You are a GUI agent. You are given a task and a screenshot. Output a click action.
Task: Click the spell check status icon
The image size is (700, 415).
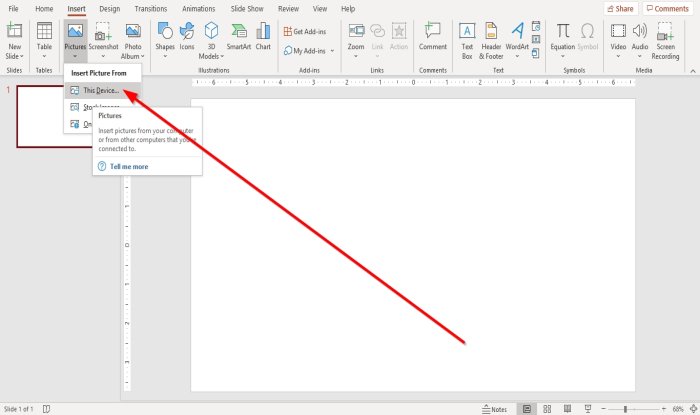click(46, 409)
